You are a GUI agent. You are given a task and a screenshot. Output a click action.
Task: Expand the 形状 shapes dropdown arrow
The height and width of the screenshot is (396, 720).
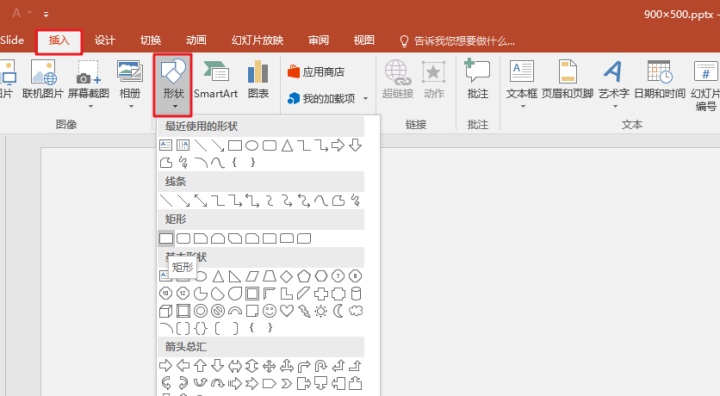tap(174, 107)
